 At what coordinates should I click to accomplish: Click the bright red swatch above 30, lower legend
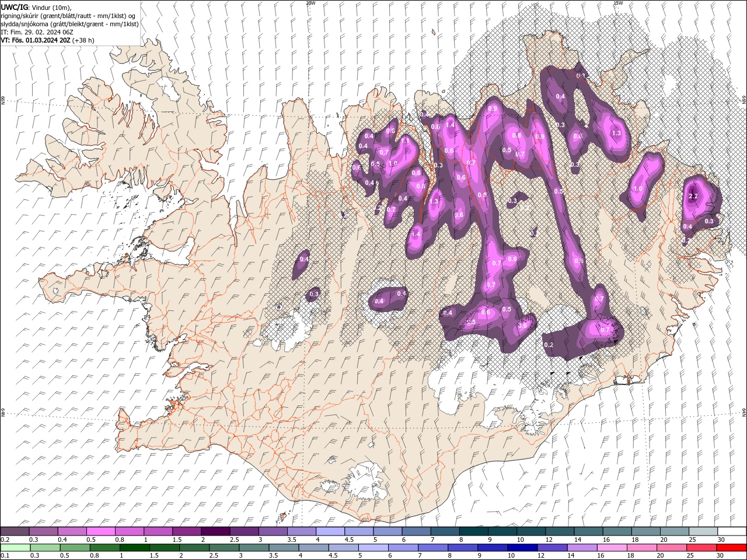coord(731,548)
